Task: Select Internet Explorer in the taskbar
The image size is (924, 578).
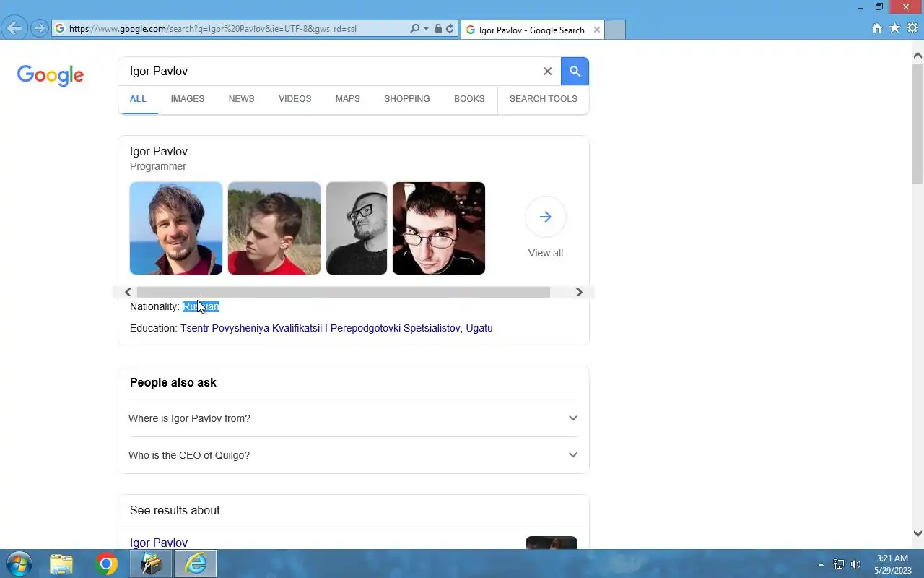Action: pos(196,564)
